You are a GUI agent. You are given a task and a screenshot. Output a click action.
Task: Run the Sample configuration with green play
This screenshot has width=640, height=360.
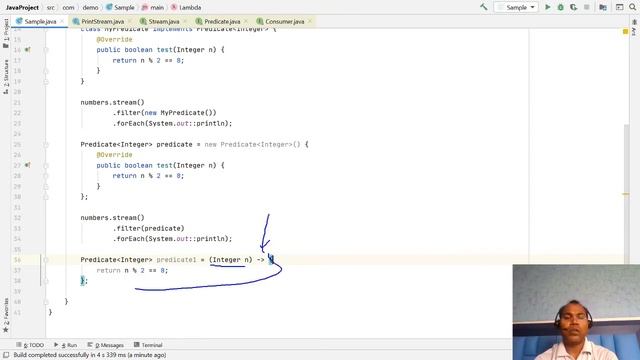coord(548,7)
